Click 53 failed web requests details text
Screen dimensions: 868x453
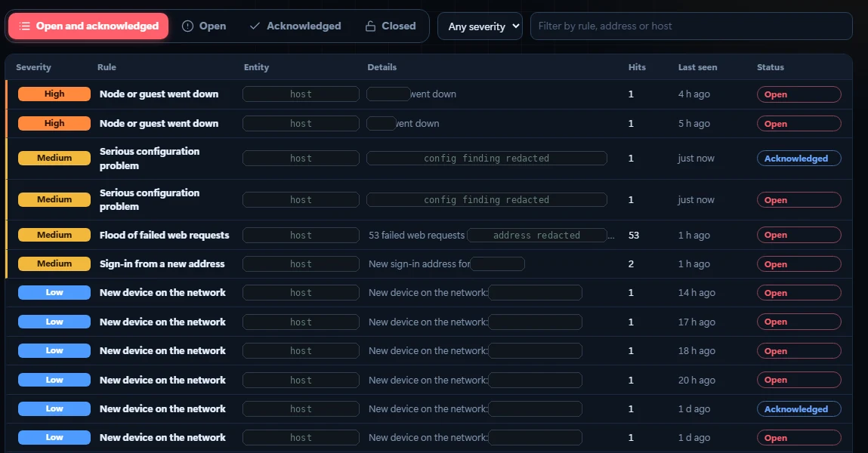[417, 235]
